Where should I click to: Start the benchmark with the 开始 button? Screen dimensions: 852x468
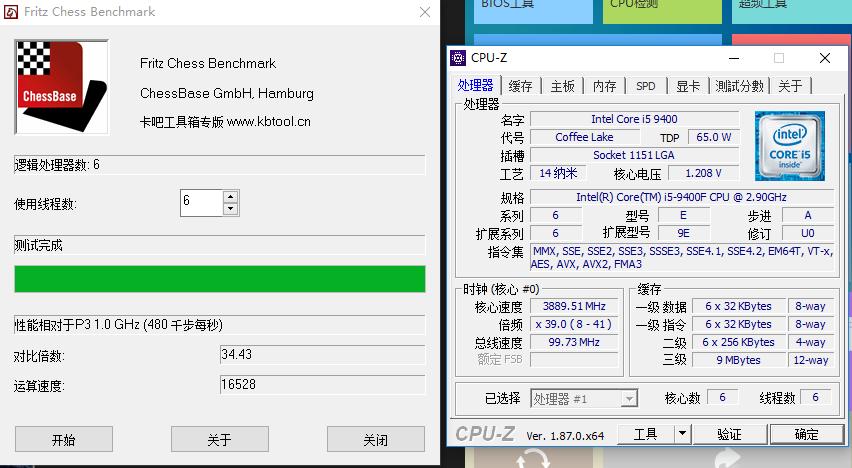point(64,439)
